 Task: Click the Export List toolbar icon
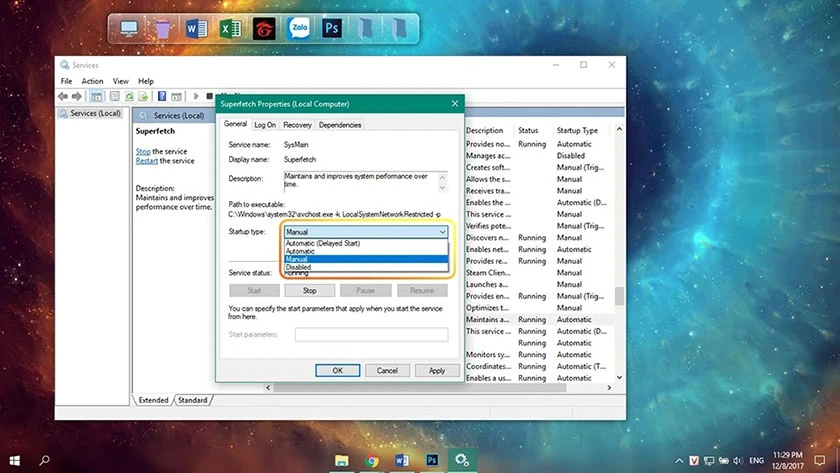pos(143,96)
